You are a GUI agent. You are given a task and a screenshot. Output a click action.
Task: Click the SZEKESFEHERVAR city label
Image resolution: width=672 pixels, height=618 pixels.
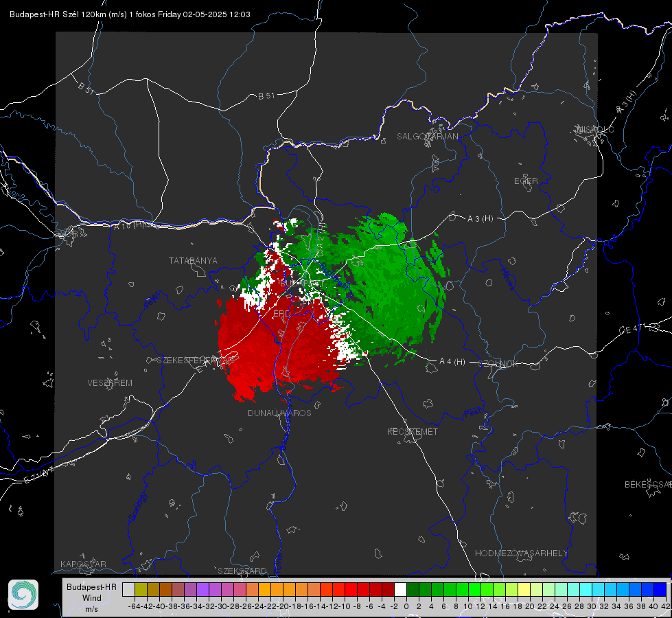[196, 360]
